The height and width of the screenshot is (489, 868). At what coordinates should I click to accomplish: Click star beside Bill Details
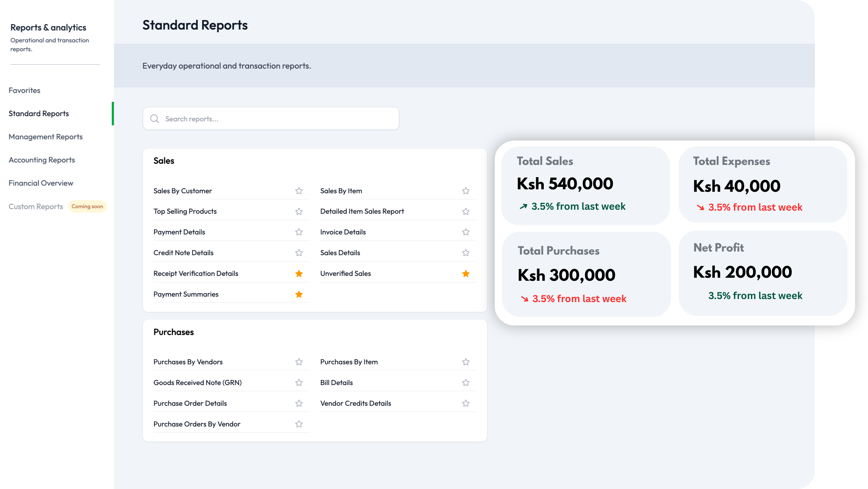coord(466,383)
